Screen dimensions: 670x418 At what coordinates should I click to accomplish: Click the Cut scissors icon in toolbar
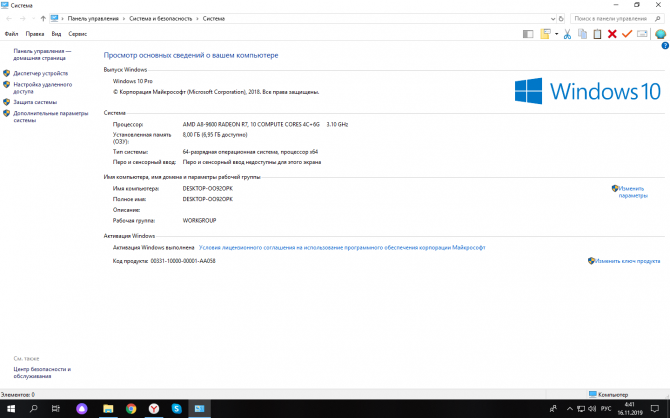click(x=567, y=33)
